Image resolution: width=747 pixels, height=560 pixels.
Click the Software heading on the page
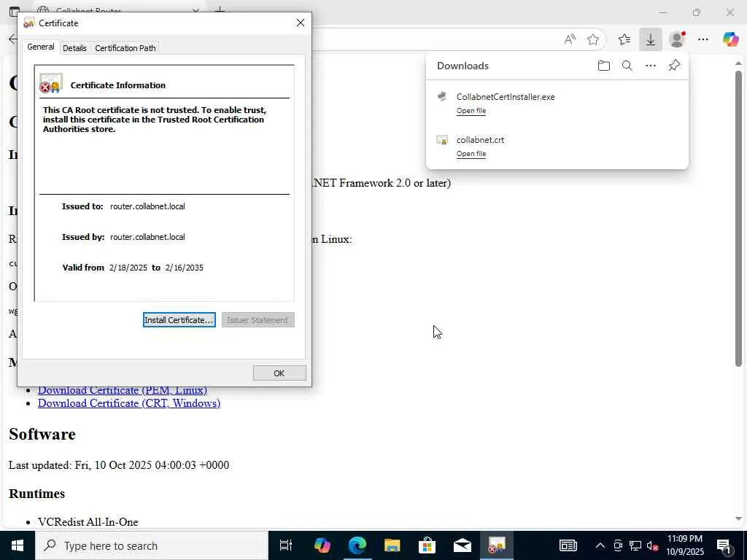tap(42, 435)
